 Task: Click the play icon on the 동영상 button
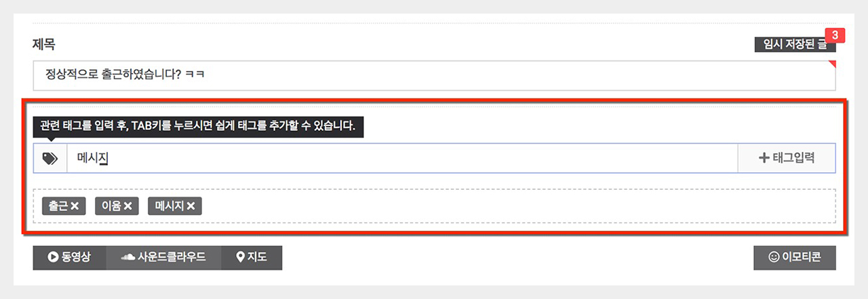click(x=53, y=258)
